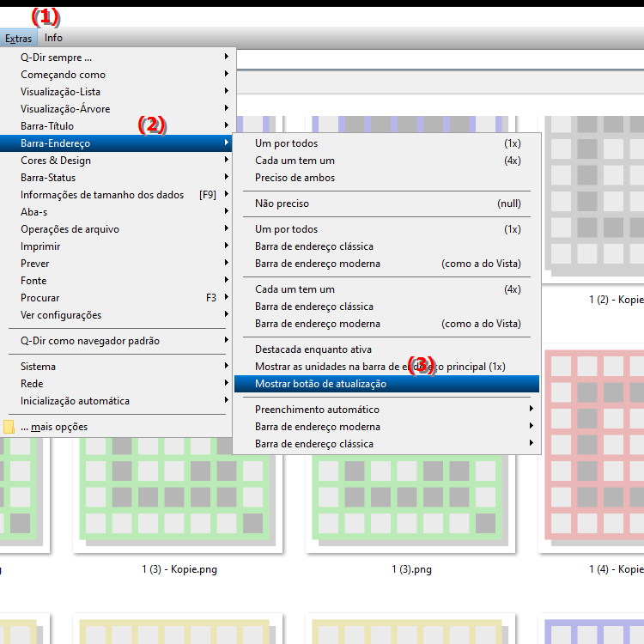Pick Barra de endereço clássica under Um por todos

(x=386, y=246)
